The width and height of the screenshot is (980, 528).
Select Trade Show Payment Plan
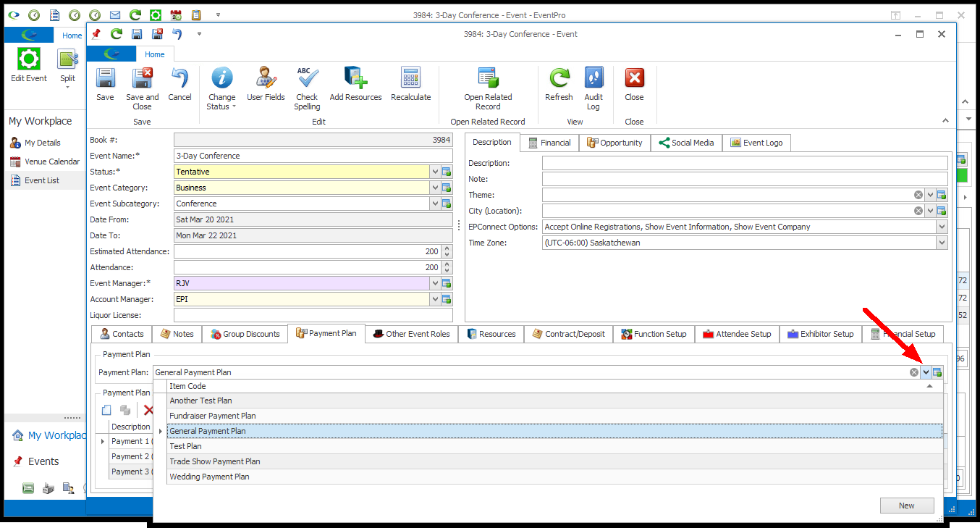pyautogui.click(x=555, y=461)
